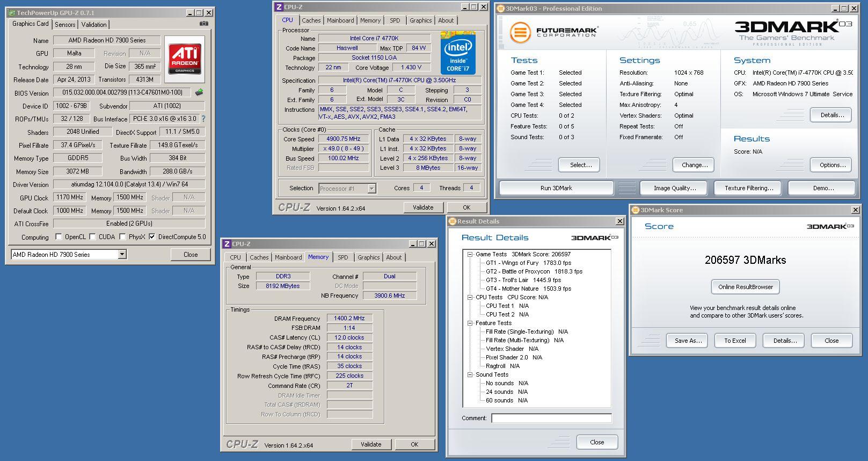Select GT2 - Battle of Proxycon result row
The width and height of the screenshot is (868, 461).
pos(534,271)
